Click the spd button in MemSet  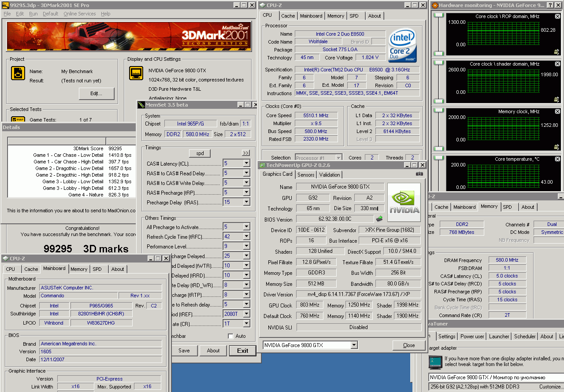pyautogui.click(x=200, y=153)
